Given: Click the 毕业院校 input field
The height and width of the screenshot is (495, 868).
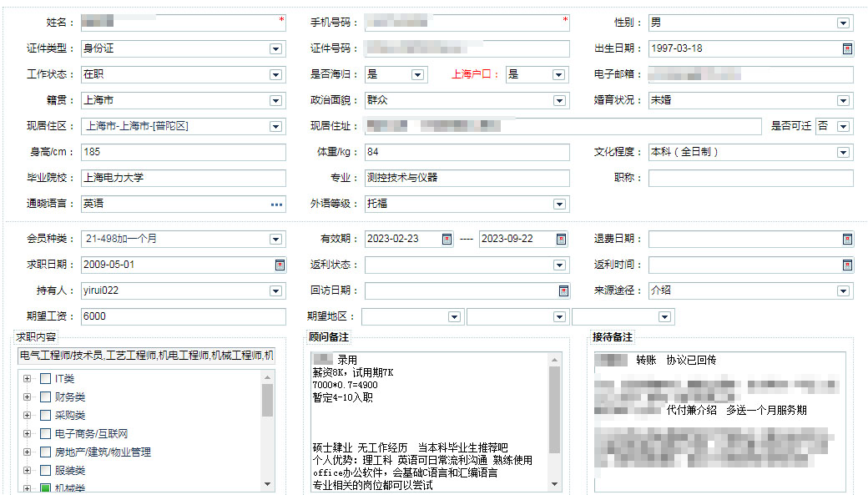Looking at the screenshot, I should [184, 179].
